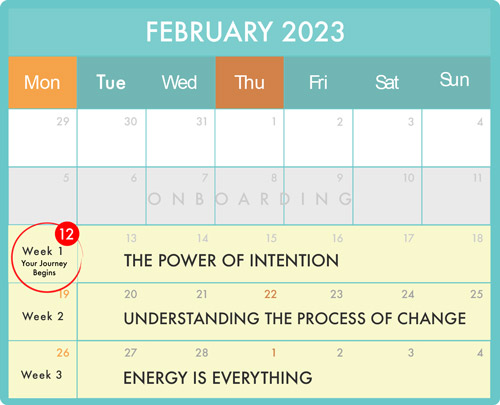
Task: Open the FEBRUARY 2023 title
Action: coord(245,32)
